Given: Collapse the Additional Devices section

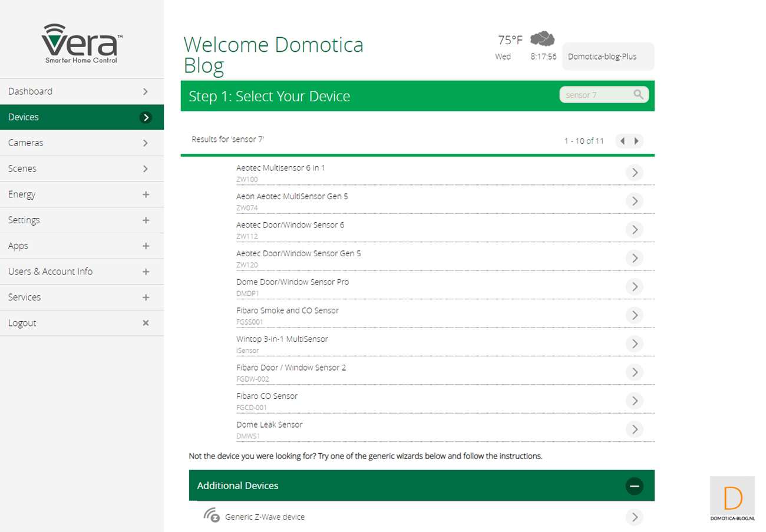Looking at the screenshot, I should (634, 486).
